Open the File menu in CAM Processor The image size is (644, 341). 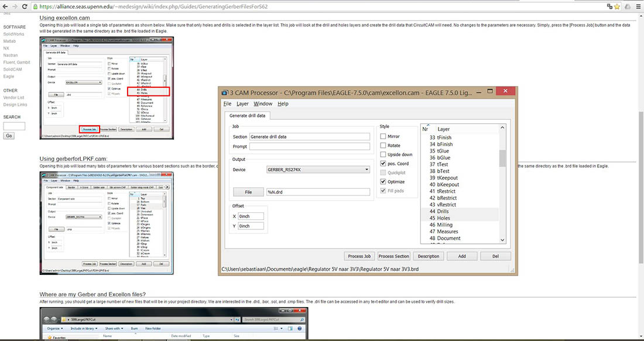227,104
